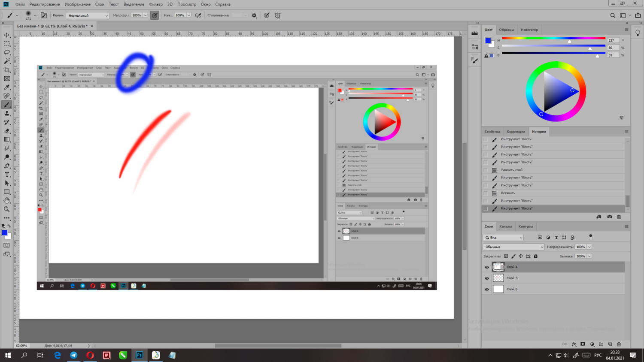This screenshot has height=362, width=644.
Task: Hide the Слой 3 layer
Action: point(487,278)
